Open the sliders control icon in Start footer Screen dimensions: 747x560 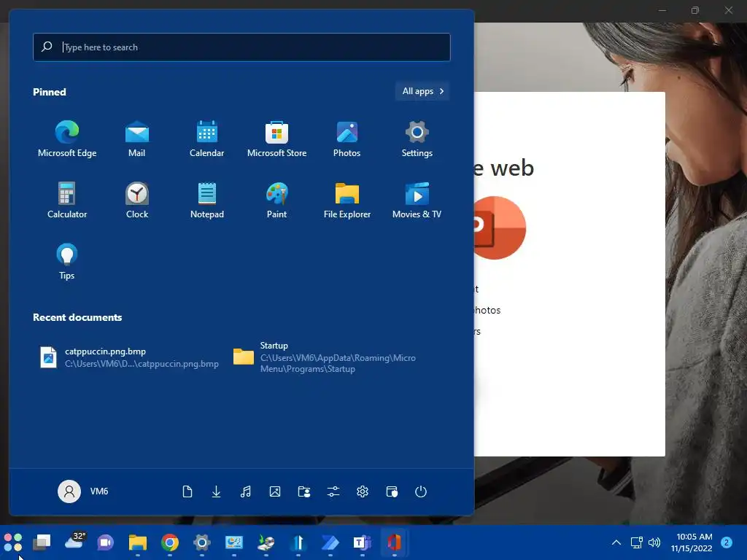333,491
